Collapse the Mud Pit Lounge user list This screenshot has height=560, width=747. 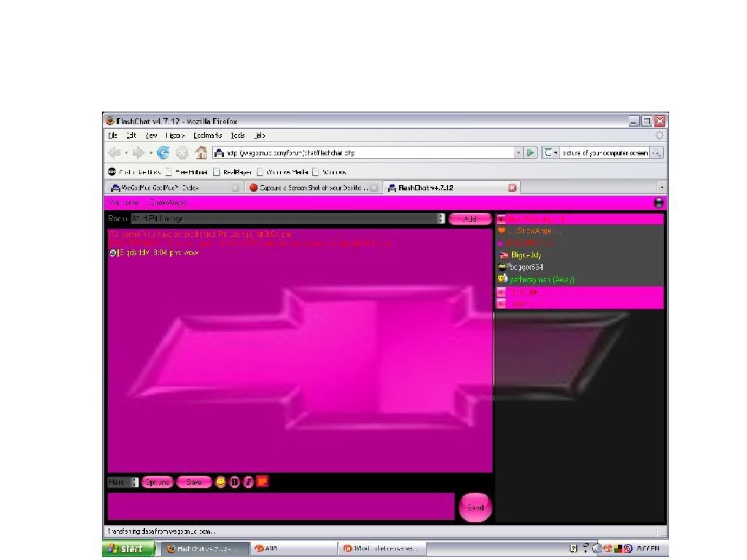click(501, 219)
